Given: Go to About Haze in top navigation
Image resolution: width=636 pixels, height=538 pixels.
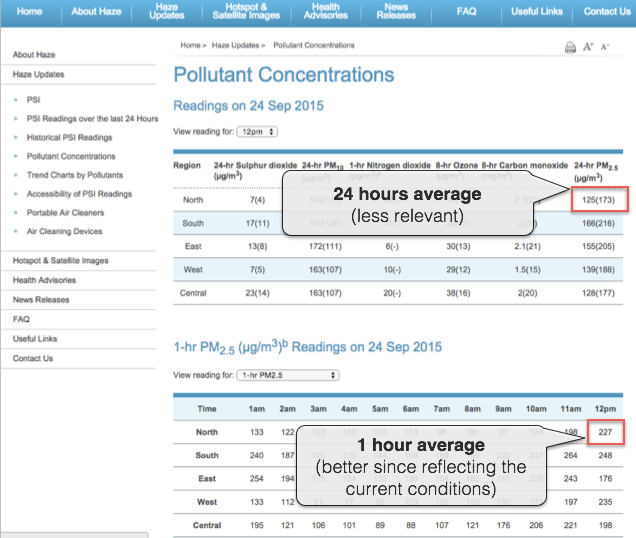Looking at the screenshot, I should 97,11.
